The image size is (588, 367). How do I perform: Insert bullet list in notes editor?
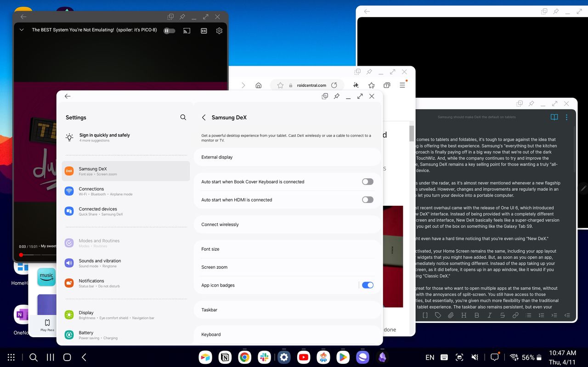528,315
